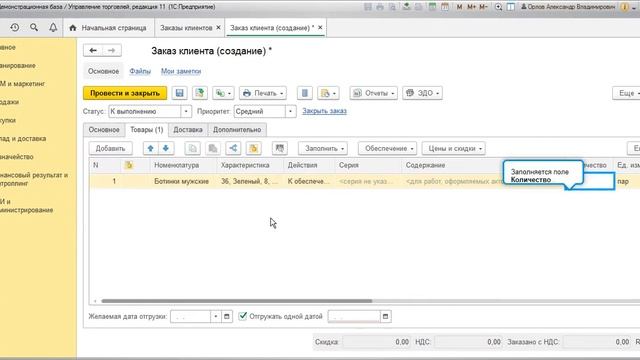Save the order with diskette icon
The width and height of the screenshot is (640, 360).
[x=179, y=93]
